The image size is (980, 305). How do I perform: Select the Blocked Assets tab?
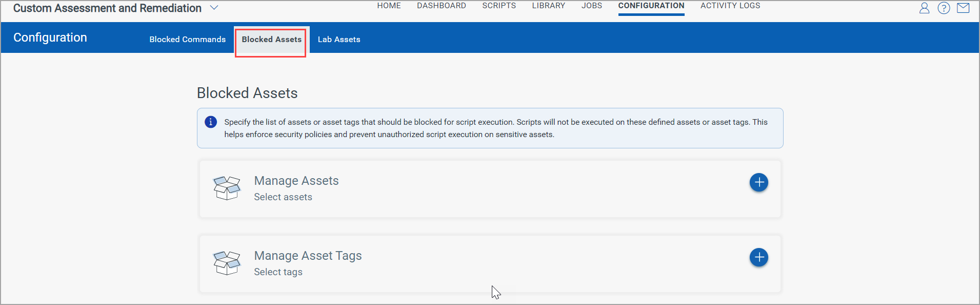(271, 40)
